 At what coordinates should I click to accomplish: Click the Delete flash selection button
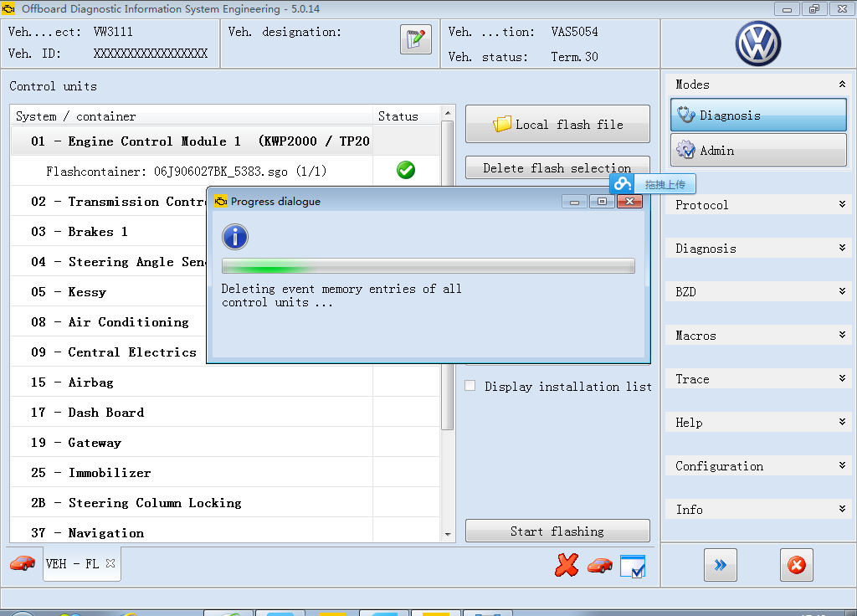(x=557, y=167)
